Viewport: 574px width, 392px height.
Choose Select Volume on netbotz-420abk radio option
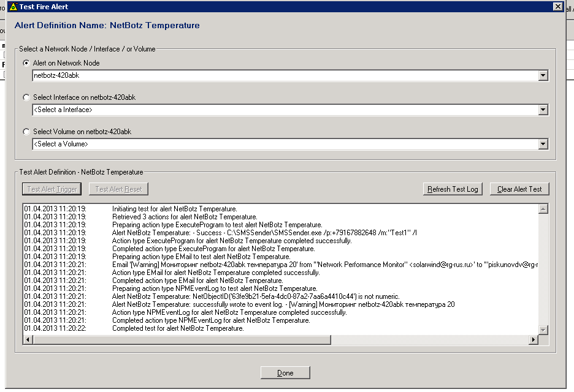click(x=26, y=132)
